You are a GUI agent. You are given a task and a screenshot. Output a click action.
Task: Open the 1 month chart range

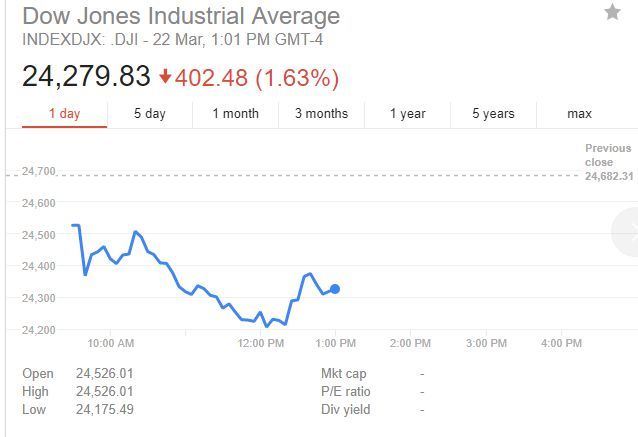[x=235, y=114]
